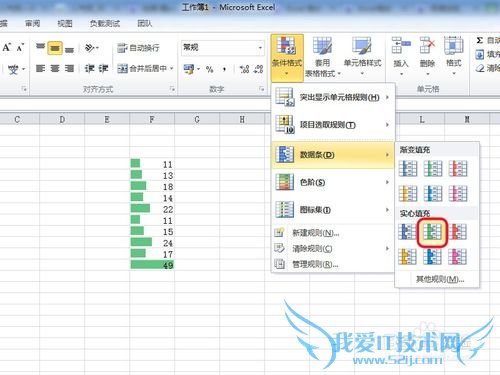This screenshot has width=500, height=375.
Task: Center text horizontally
Action: click(55, 69)
